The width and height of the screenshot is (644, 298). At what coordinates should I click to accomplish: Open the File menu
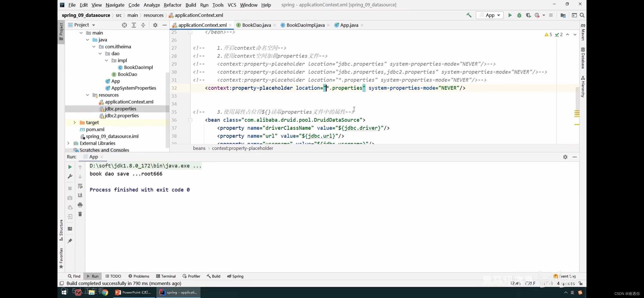[x=72, y=5]
